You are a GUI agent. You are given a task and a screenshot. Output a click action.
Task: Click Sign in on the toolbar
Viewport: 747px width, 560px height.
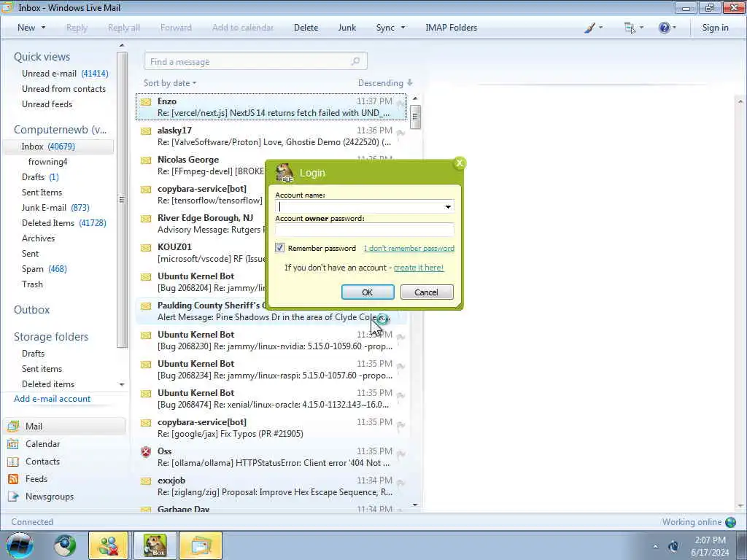(715, 28)
